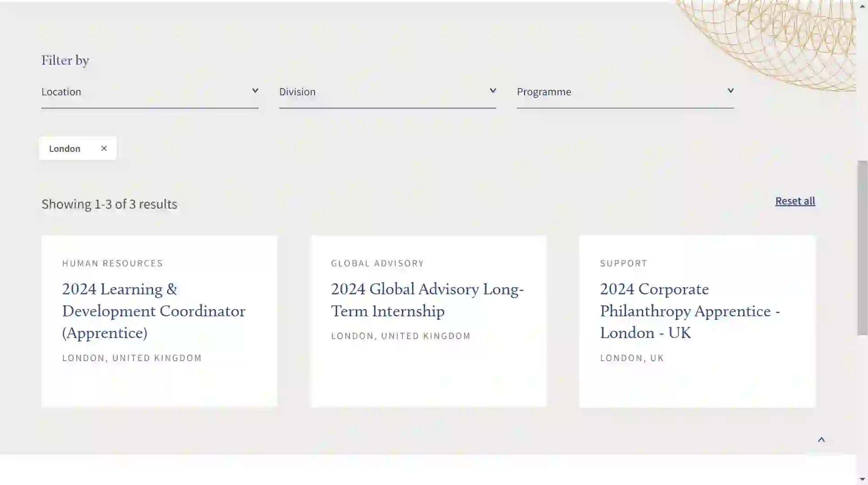Click the vertical scrollbar thumb

pos(862,247)
